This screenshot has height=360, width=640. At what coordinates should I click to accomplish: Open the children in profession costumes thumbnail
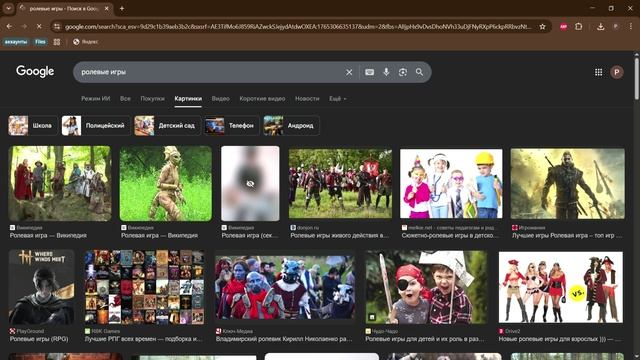coord(451,184)
